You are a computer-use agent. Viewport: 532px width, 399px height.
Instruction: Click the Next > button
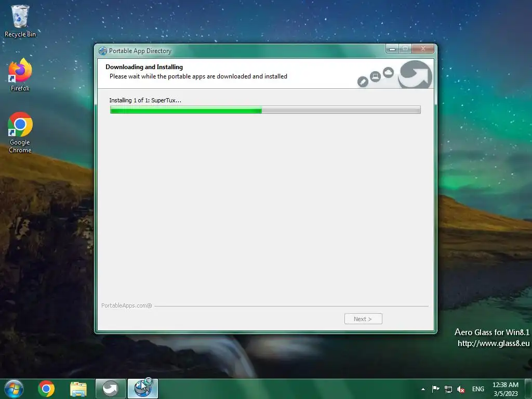(363, 319)
